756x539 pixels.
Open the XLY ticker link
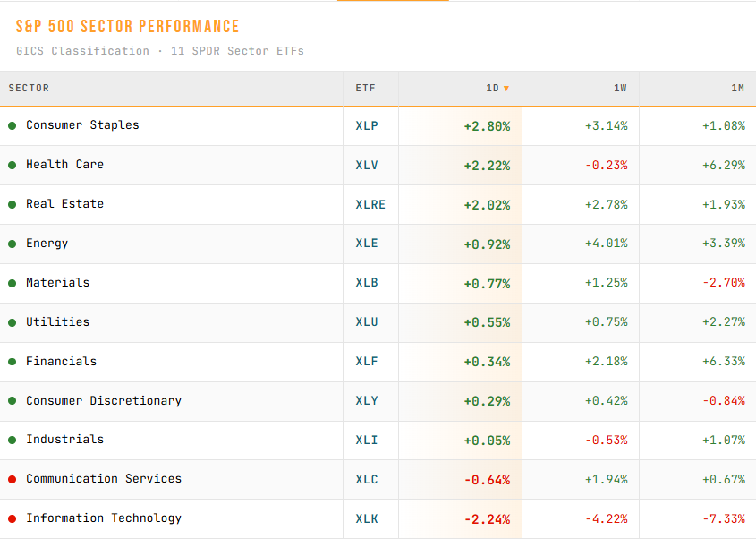[x=367, y=400]
